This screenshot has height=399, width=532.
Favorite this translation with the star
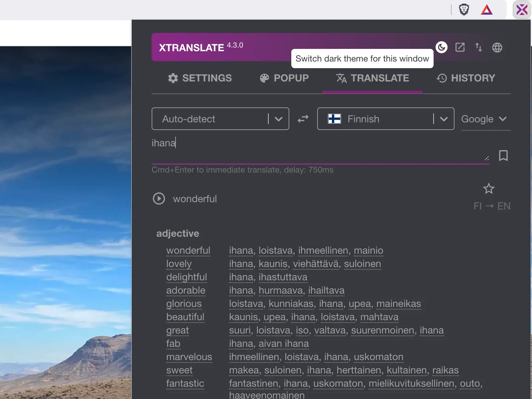coord(489,189)
